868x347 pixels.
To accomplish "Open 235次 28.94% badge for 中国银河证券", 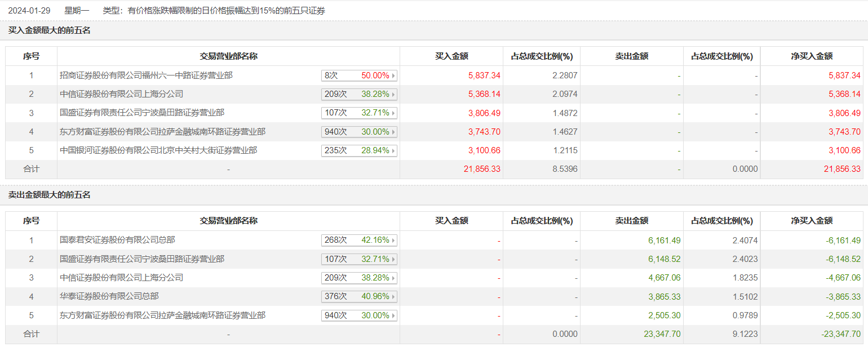I will point(359,150).
